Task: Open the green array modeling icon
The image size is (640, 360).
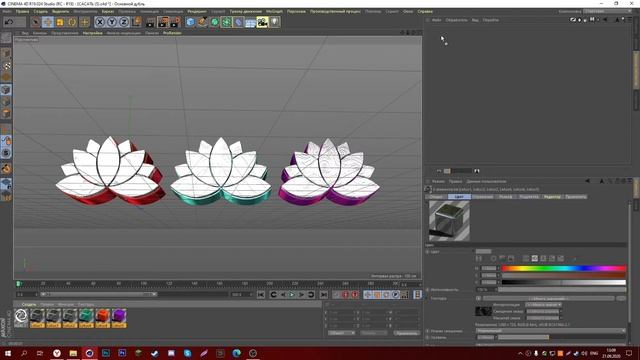Action: pos(226,22)
